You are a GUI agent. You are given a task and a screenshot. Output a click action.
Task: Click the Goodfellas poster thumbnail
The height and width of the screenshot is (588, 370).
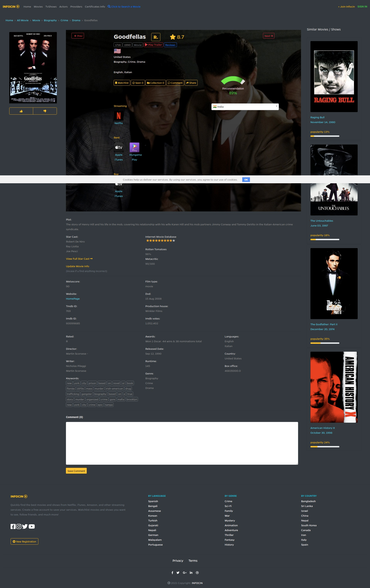33,68
